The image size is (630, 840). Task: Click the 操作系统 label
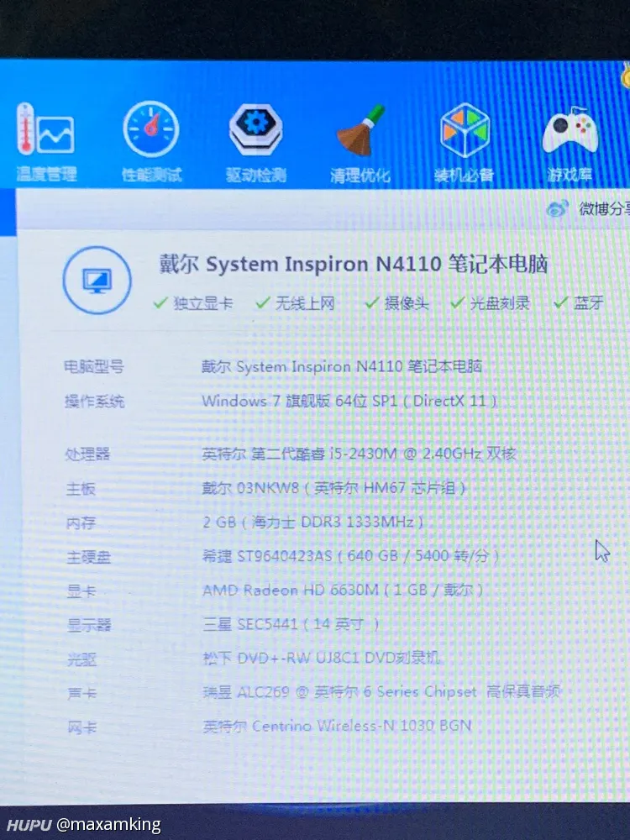point(94,402)
